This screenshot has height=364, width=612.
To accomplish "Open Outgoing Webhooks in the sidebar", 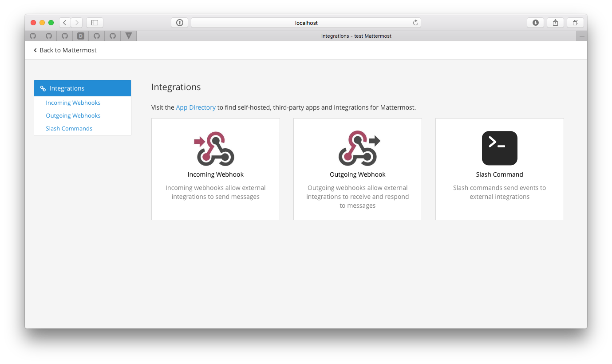I will point(73,115).
